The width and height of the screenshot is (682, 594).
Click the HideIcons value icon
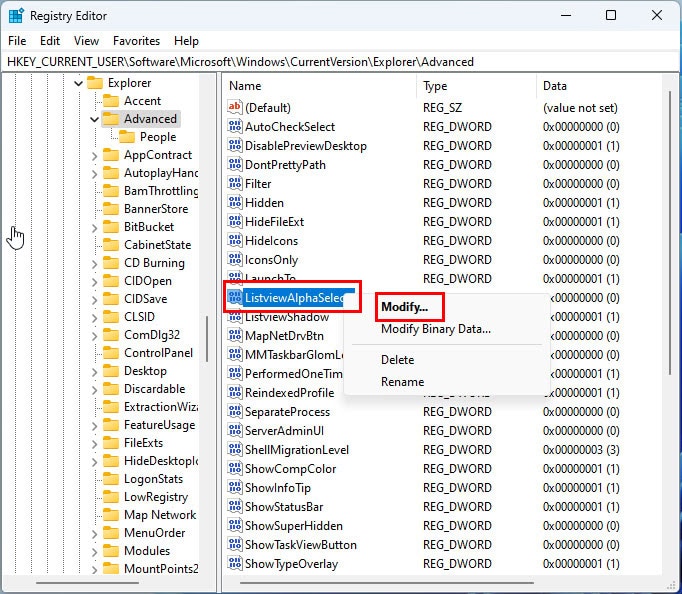(235, 240)
